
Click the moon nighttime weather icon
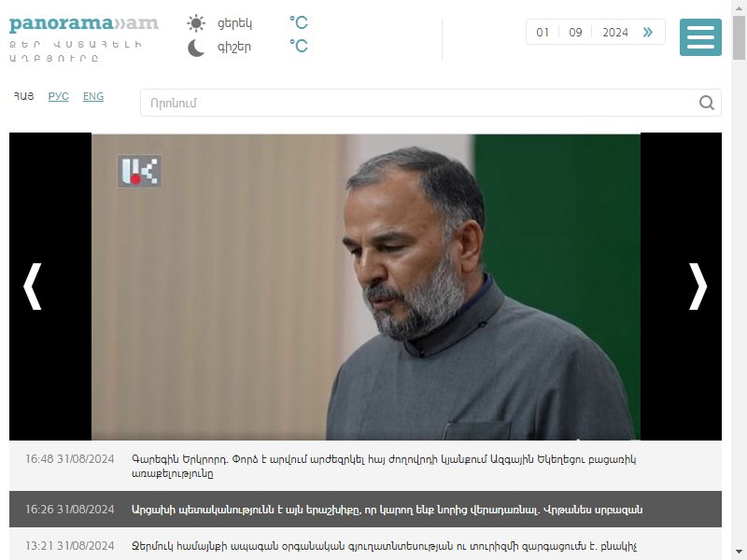(x=196, y=48)
